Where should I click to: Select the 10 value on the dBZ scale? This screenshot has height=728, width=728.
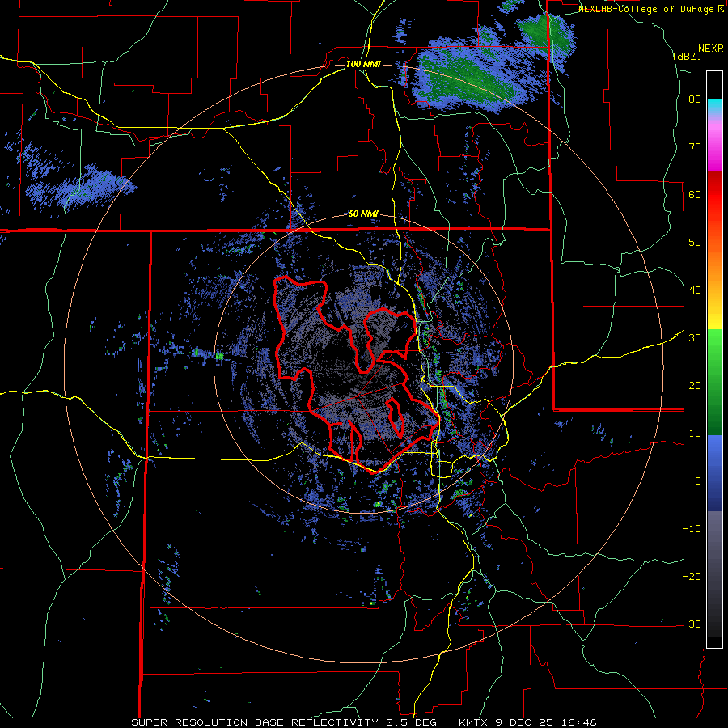pos(695,434)
